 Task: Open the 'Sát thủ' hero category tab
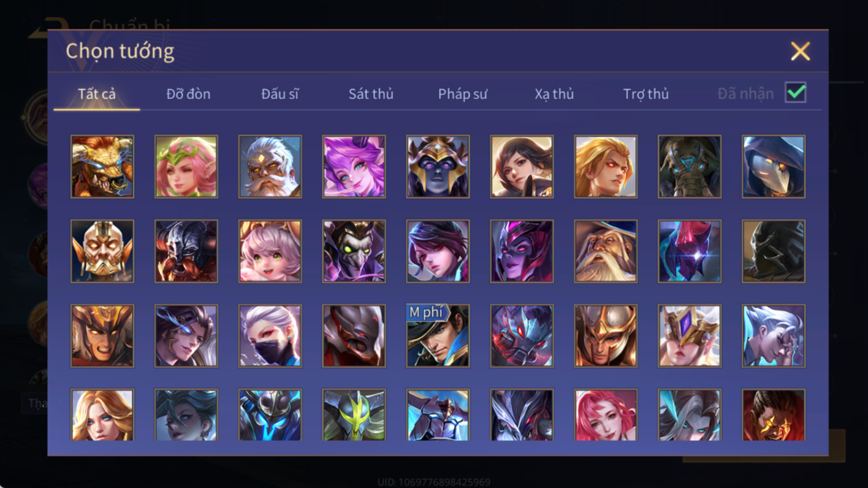(371, 94)
